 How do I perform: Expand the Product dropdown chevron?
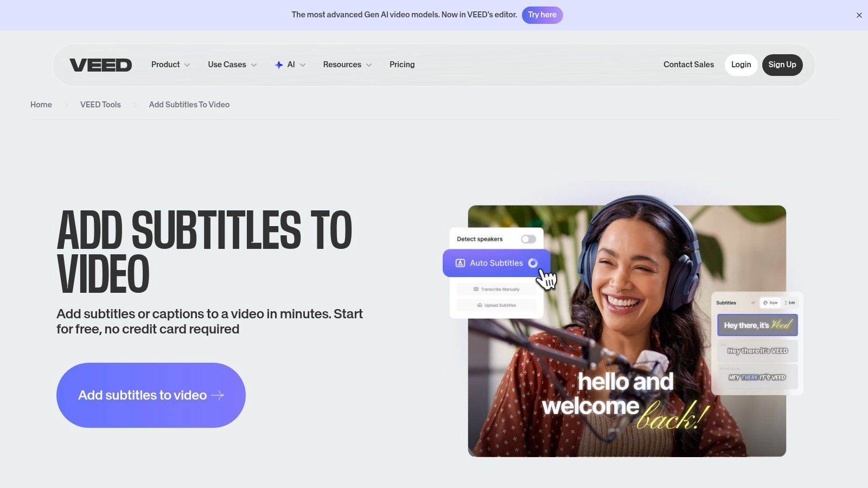point(187,65)
